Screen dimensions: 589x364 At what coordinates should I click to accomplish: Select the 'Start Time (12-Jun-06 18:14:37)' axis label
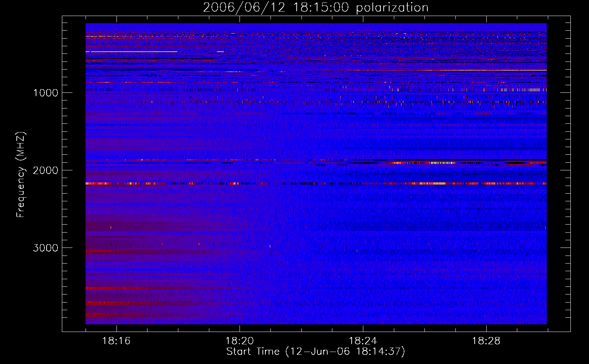316,352
